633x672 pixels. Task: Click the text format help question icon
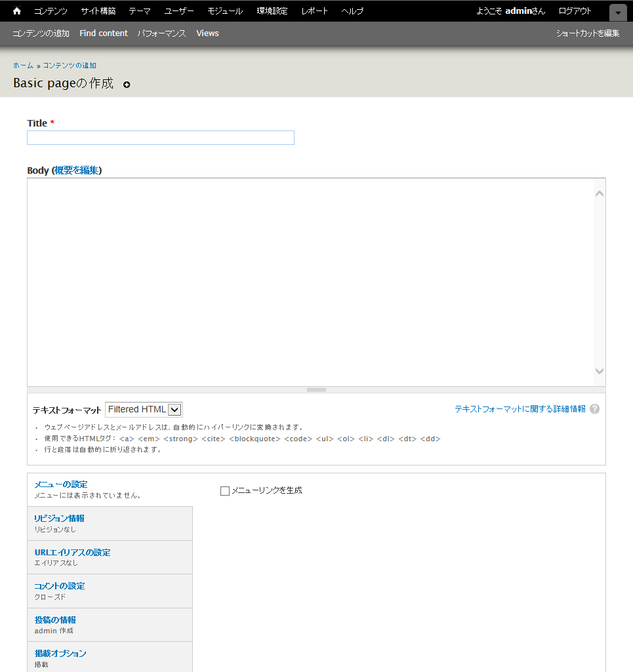594,409
